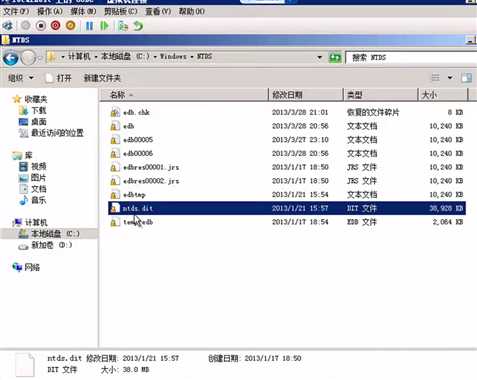477x380 pixels.
Task: Pause the virtual machine
Action: [x=89, y=26]
